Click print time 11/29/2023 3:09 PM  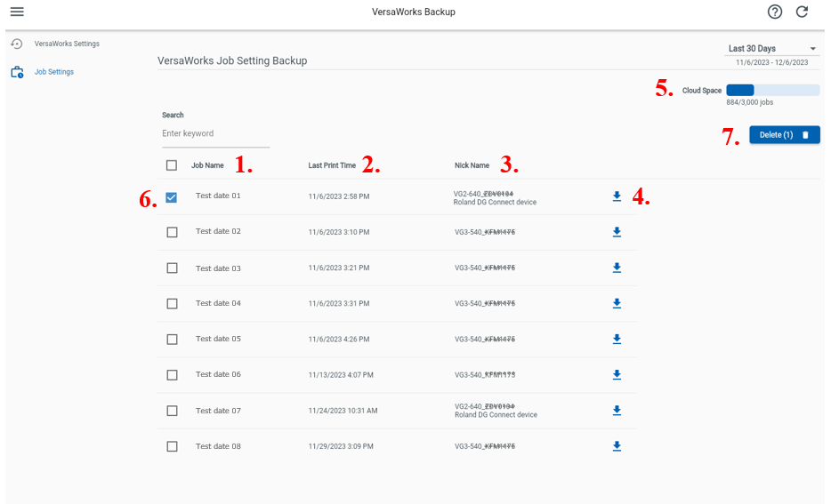point(341,446)
